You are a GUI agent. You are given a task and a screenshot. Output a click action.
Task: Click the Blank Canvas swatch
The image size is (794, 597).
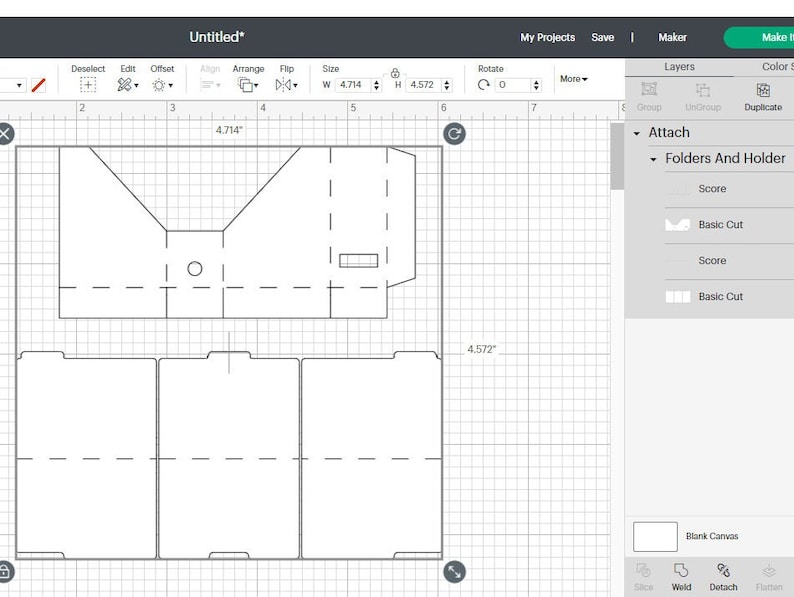(x=655, y=536)
